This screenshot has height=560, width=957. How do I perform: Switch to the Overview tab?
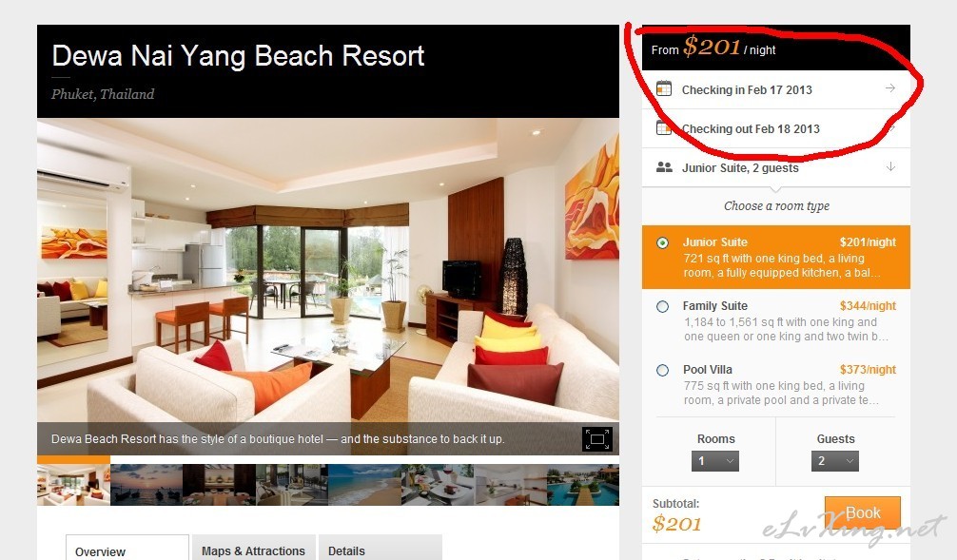point(127,549)
